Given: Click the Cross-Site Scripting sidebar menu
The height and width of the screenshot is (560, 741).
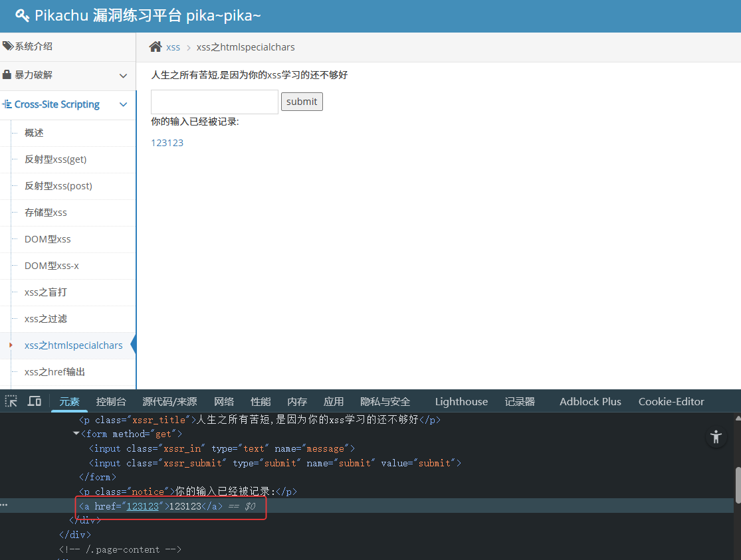Looking at the screenshot, I should point(68,104).
